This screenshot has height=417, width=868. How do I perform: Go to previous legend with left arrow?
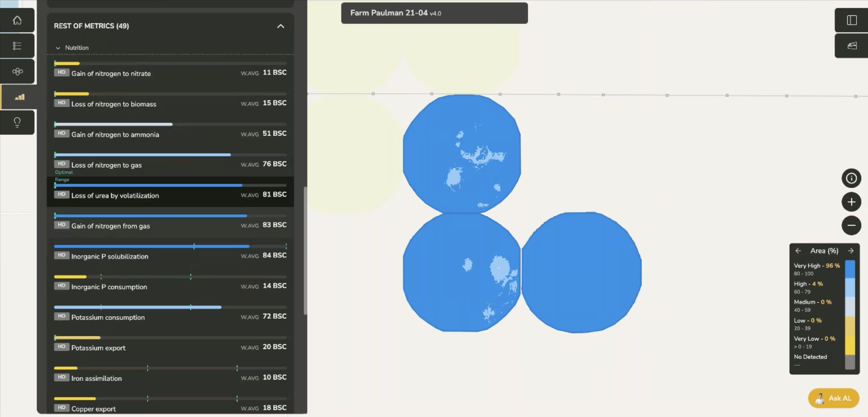point(798,251)
